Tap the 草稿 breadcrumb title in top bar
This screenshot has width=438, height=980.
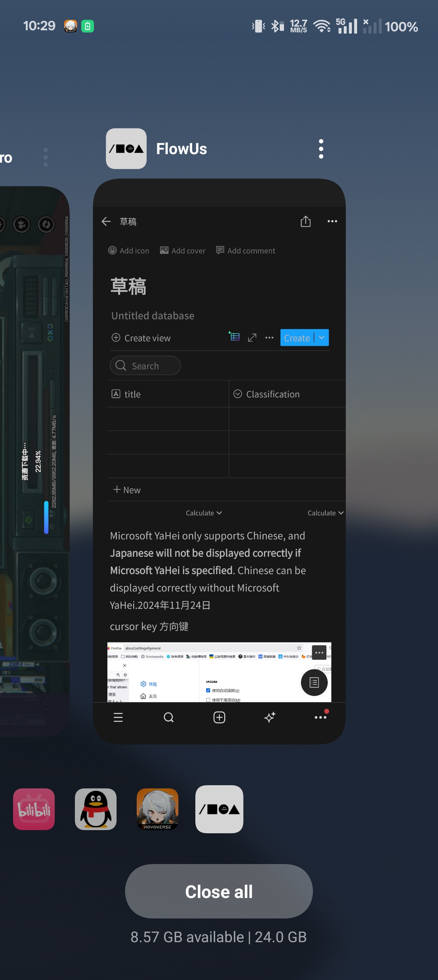(128, 221)
